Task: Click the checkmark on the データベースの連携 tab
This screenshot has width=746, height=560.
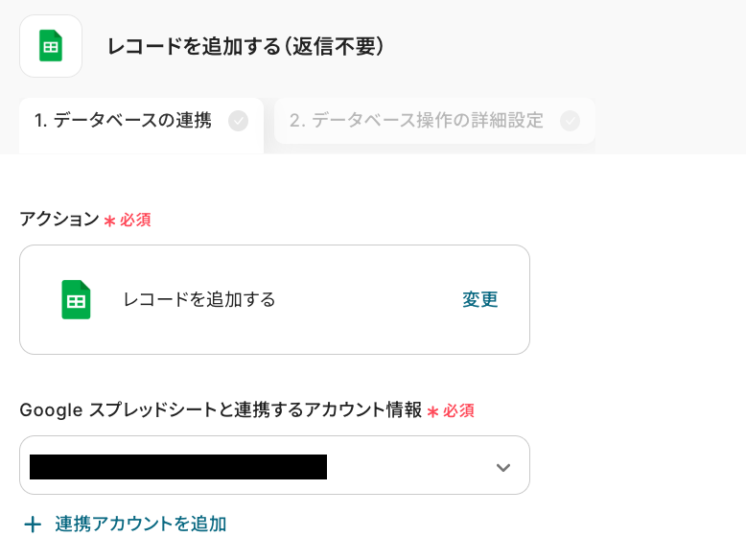Action: (x=239, y=121)
